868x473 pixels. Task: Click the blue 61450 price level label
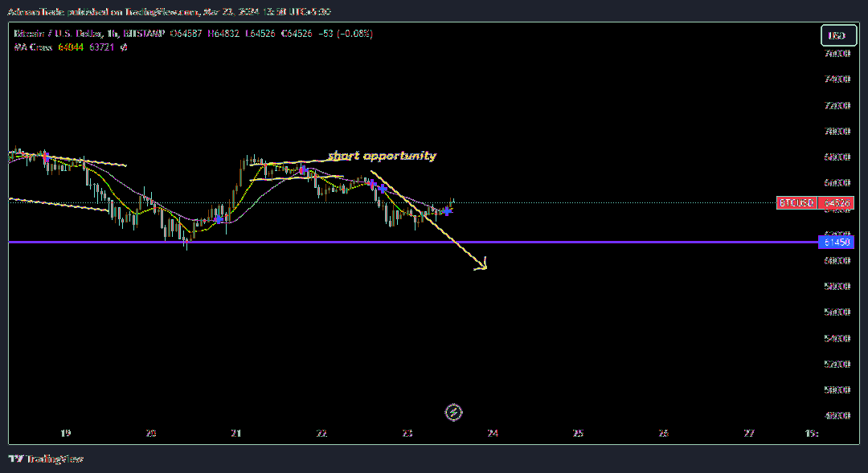tap(837, 243)
